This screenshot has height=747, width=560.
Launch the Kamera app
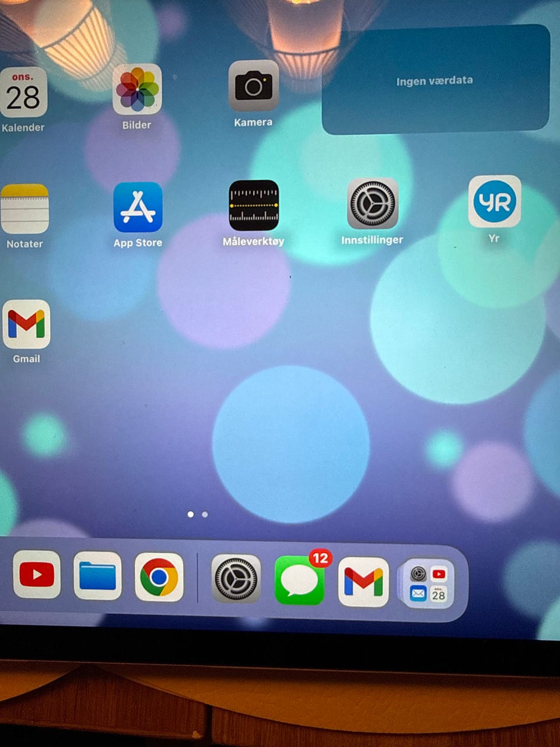pyautogui.click(x=253, y=86)
